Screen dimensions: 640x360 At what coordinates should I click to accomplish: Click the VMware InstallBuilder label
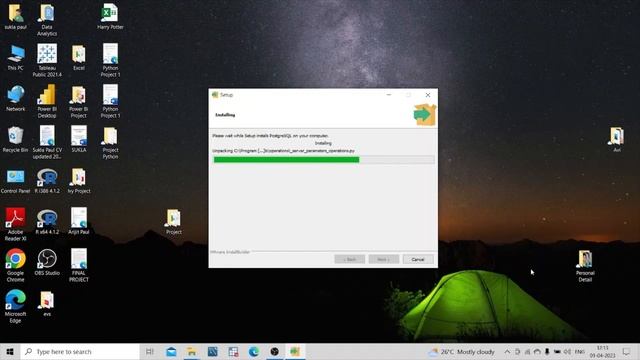[230, 252]
